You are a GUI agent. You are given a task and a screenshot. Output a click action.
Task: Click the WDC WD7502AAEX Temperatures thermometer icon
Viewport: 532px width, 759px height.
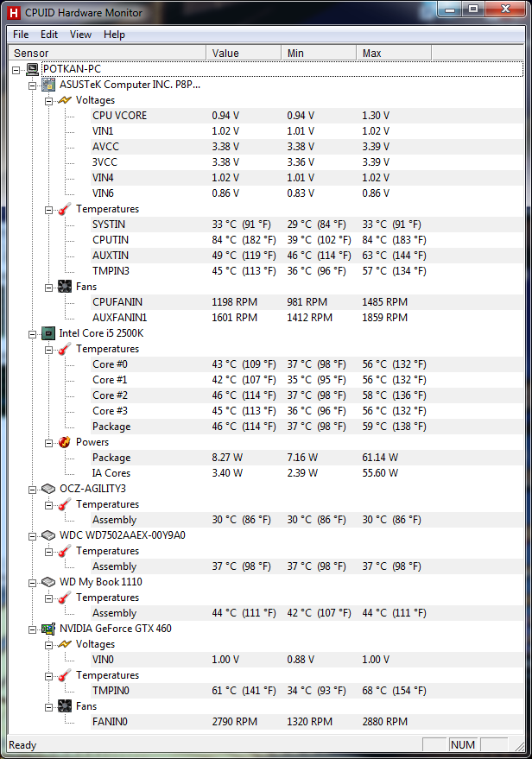tap(65, 551)
